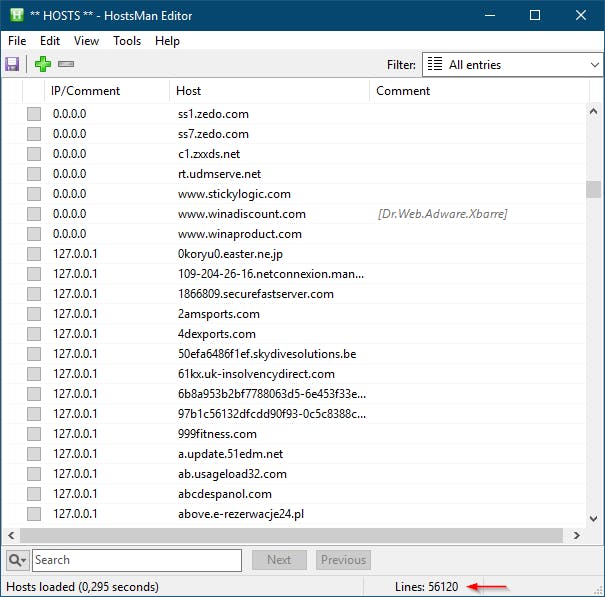Click the [Dr.Web.Adware.Xbarre] comment cell
Viewport: 605px width, 597px height.
(x=443, y=214)
